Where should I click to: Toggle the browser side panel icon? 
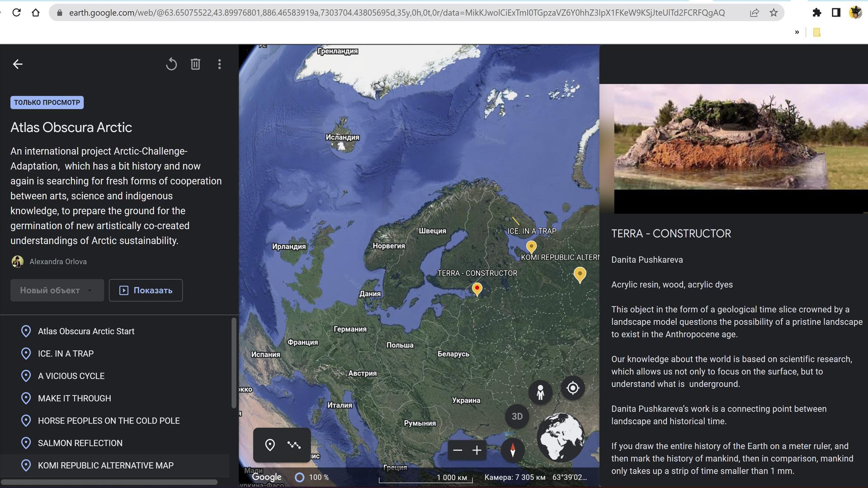836,13
